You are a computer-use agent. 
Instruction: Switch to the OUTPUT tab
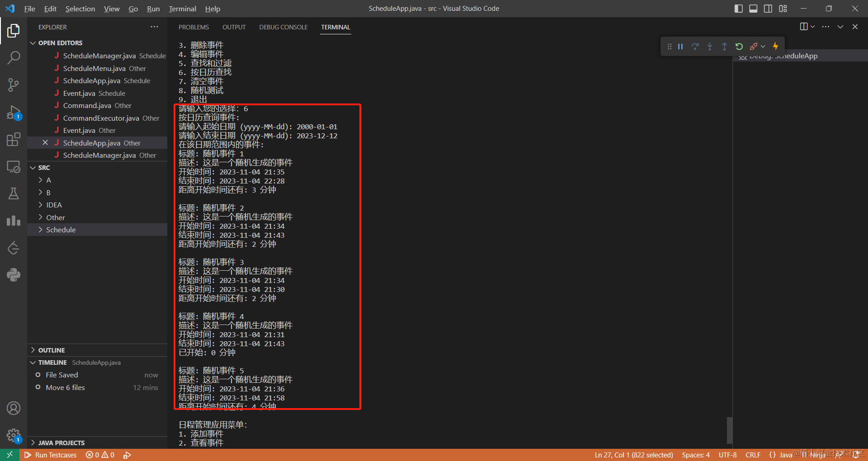(234, 27)
